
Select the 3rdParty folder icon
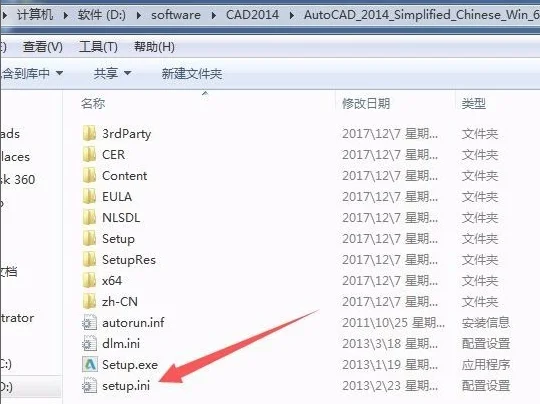[90, 133]
